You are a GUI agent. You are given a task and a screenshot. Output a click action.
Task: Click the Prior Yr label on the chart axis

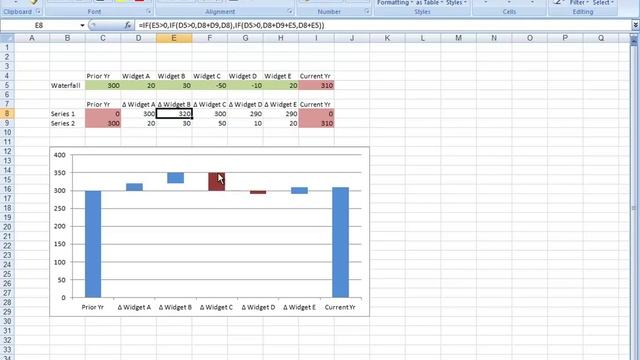coord(93,307)
